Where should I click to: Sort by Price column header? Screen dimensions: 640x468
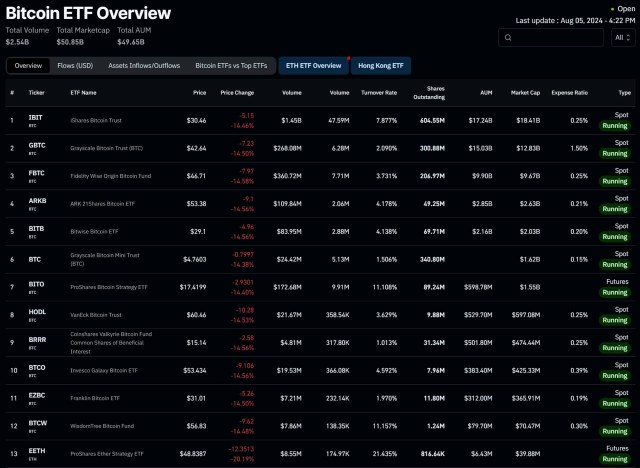point(200,93)
